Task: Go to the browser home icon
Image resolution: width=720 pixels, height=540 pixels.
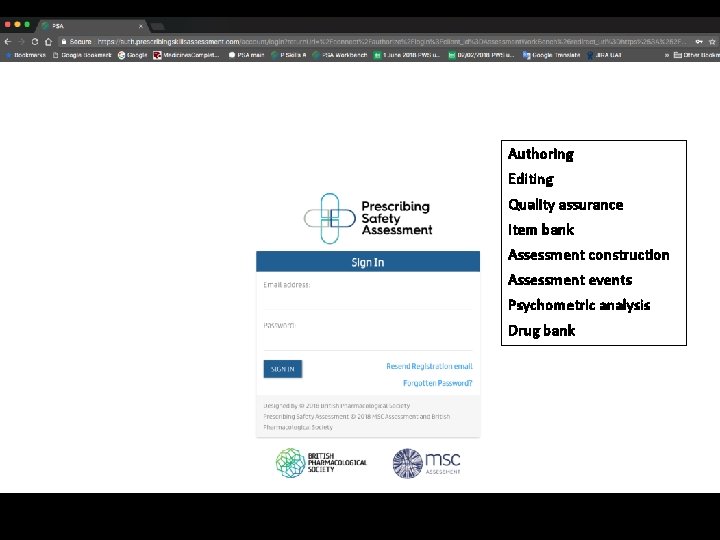Action: coord(49,41)
